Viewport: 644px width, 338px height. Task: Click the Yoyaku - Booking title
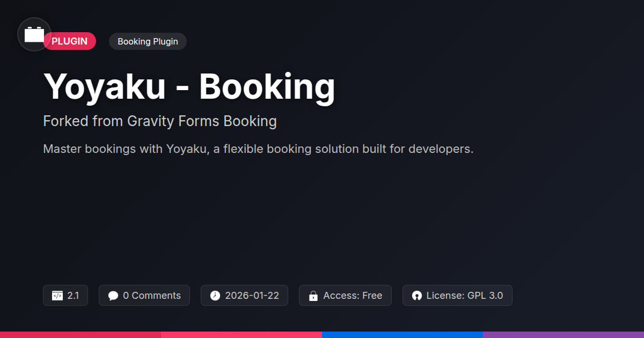click(x=189, y=86)
